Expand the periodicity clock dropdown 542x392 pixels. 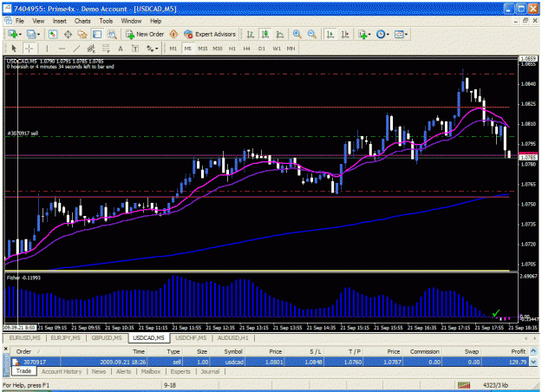(382, 34)
